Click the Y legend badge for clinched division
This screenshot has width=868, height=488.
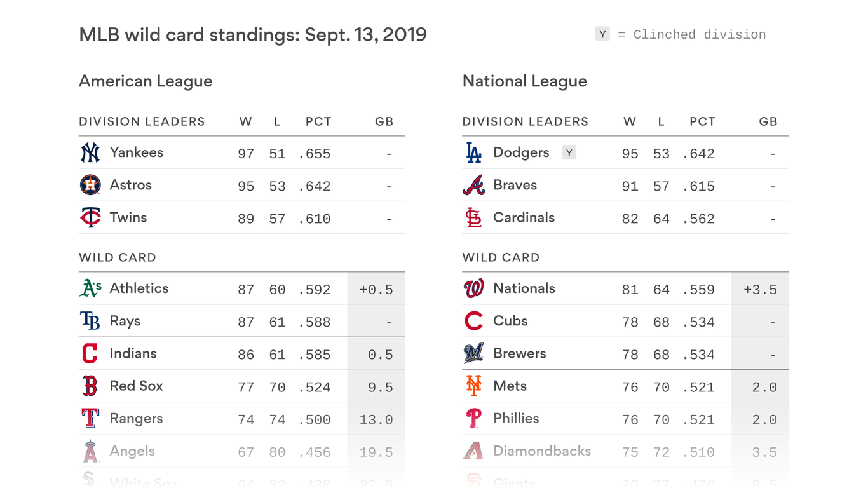tap(602, 34)
